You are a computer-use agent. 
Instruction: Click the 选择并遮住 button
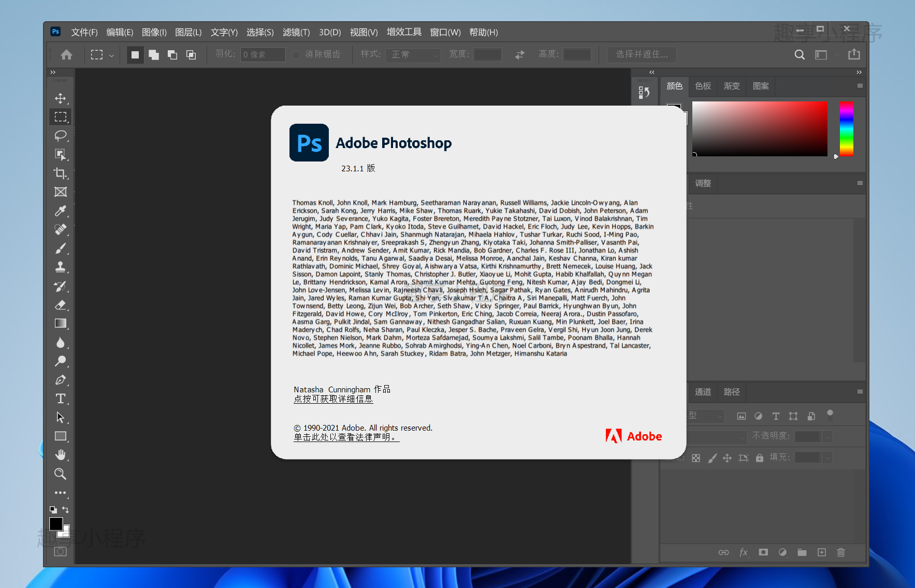(642, 54)
